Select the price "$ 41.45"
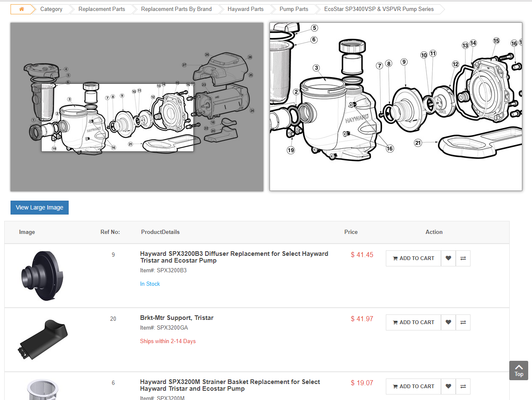 click(362, 255)
